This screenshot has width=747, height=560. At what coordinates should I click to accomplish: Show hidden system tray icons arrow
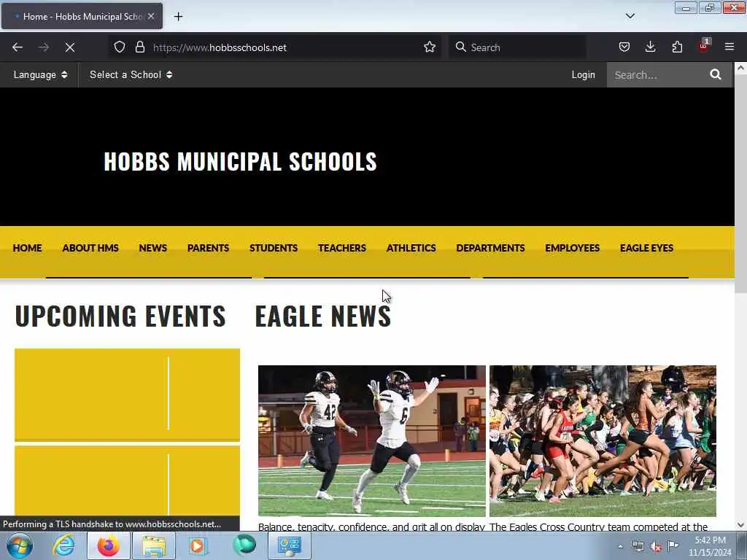coord(620,547)
